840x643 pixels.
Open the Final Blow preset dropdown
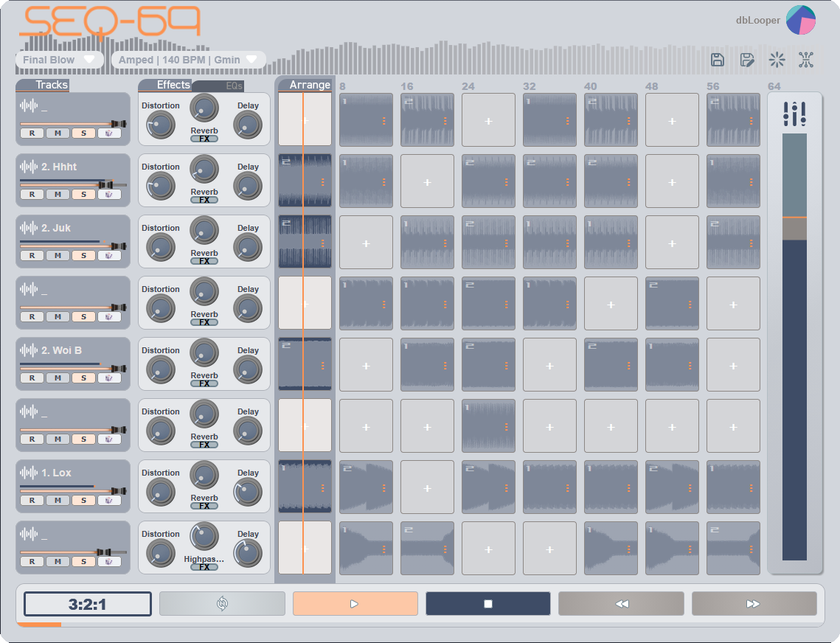[59, 60]
